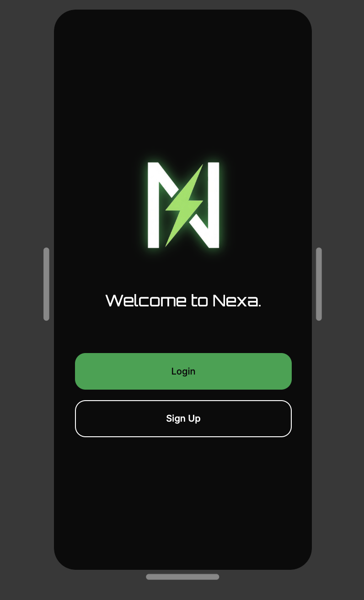Click the 'Login' text label
The image size is (364, 600).
[183, 371]
